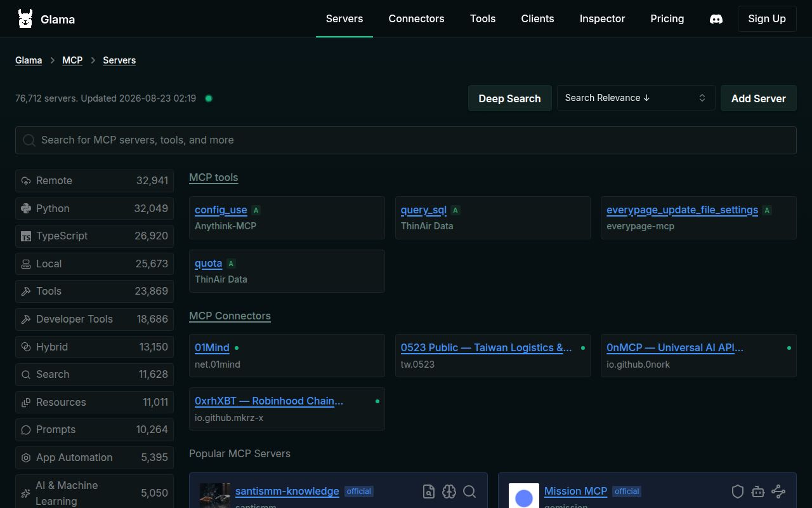Click the Local computer icon

pyautogui.click(x=26, y=264)
